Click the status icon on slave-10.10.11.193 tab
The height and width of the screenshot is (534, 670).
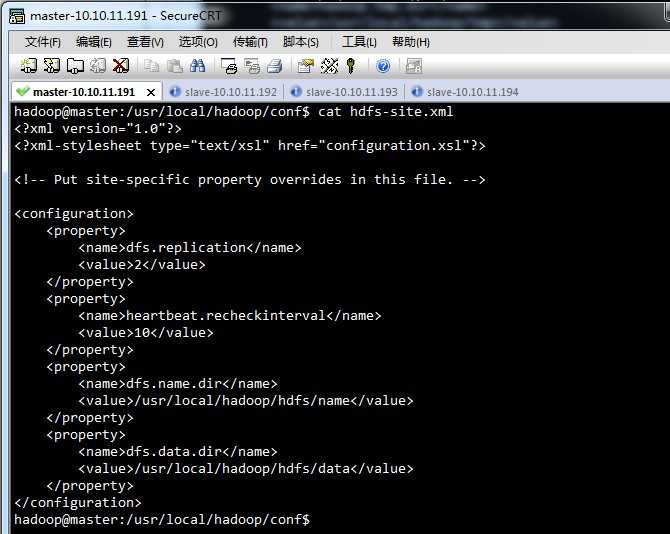(296, 91)
